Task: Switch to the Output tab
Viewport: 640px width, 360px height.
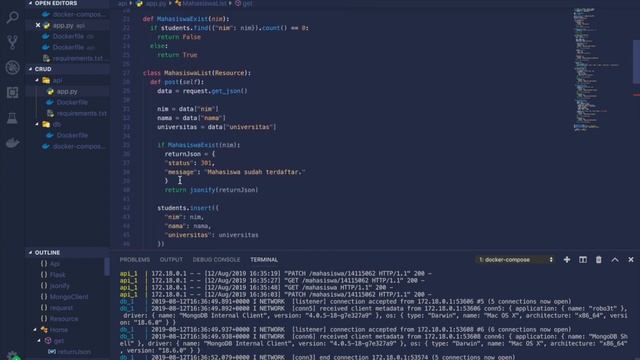Action: click(x=171, y=260)
